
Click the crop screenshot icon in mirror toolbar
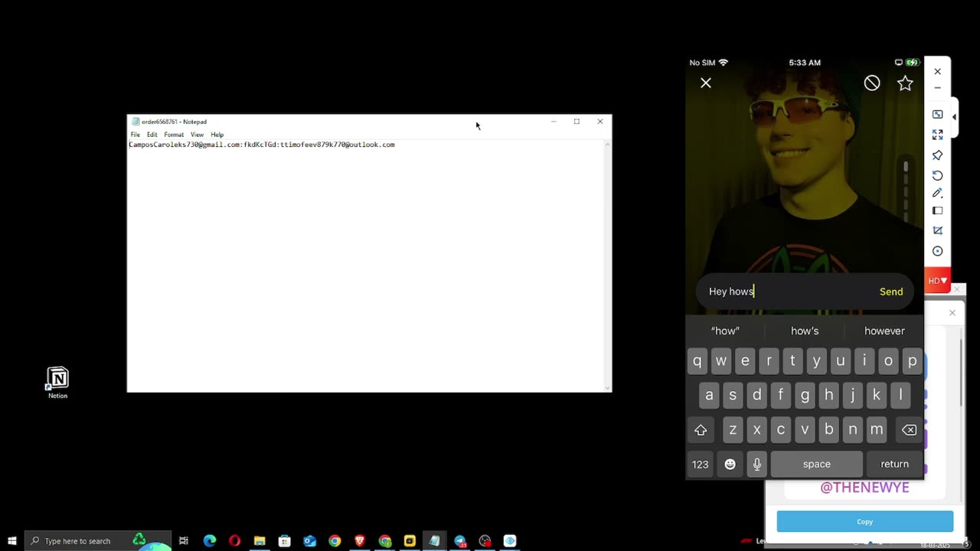click(937, 230)
